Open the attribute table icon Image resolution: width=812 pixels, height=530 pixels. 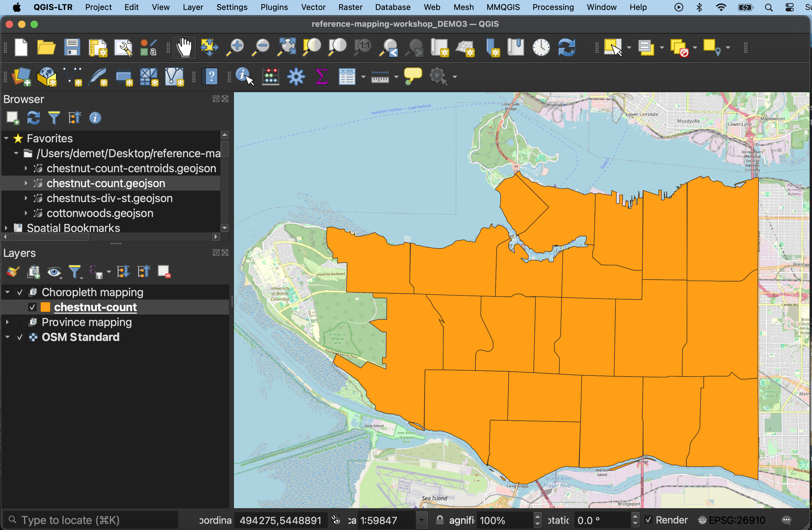[347, 76]
